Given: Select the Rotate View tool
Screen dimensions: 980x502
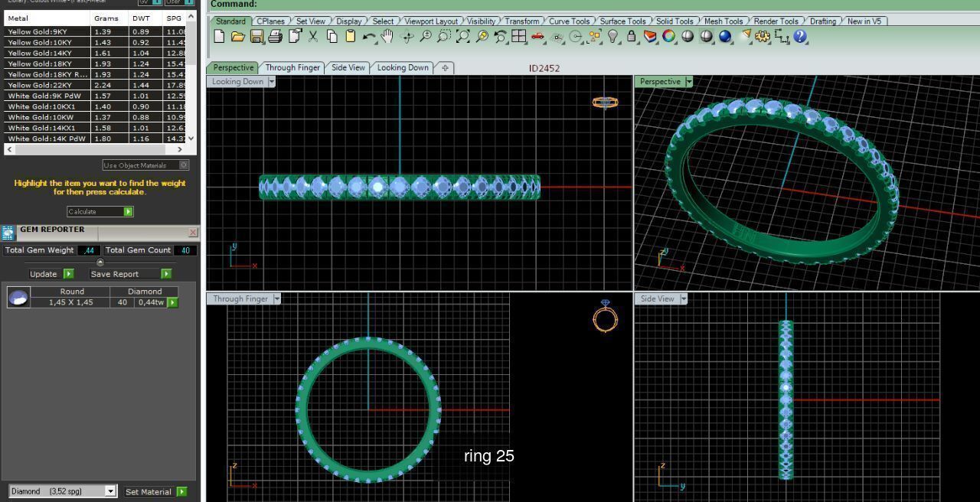Looking at the screenshot, I should pos(407,36).
